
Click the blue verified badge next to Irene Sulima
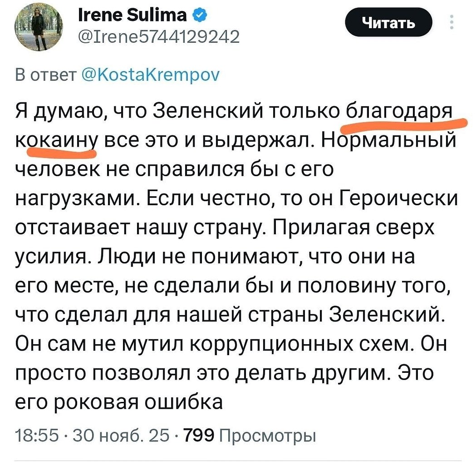[x=199, y=14]
